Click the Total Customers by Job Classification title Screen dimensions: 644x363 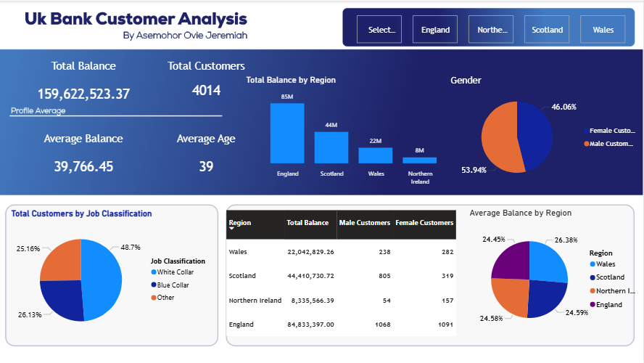pyautogui.click(x=81, y=213)
